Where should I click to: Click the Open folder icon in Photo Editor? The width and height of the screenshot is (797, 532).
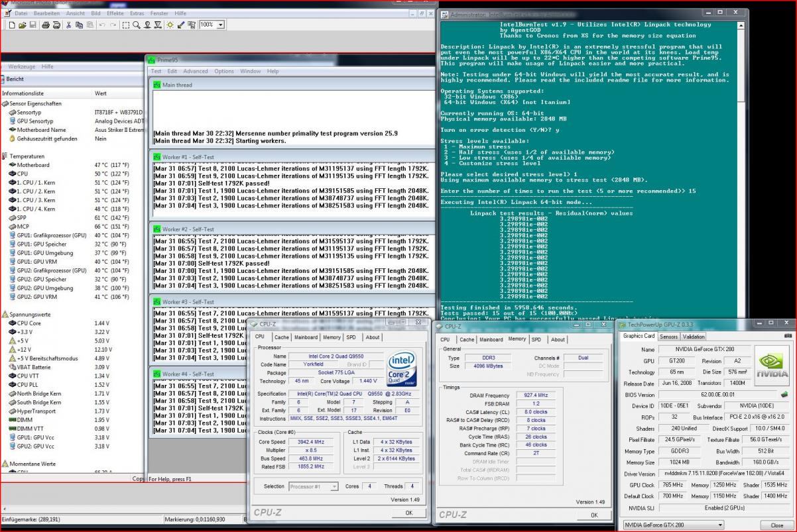23,25
